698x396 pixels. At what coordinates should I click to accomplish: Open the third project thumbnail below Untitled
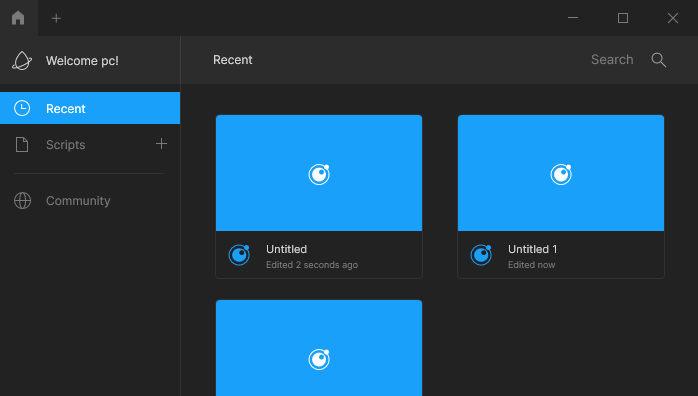(319, 348)
